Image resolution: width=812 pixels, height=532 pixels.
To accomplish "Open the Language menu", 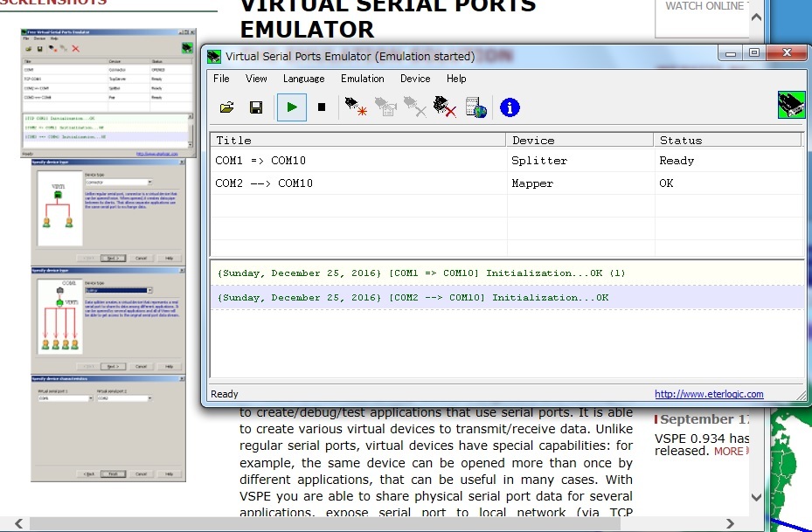I will point(303,79).
